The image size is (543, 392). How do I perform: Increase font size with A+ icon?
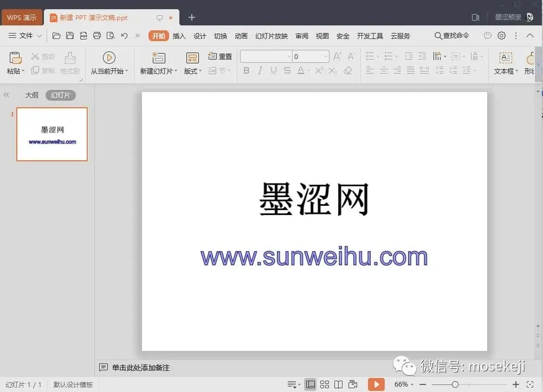tap(337, 56)
